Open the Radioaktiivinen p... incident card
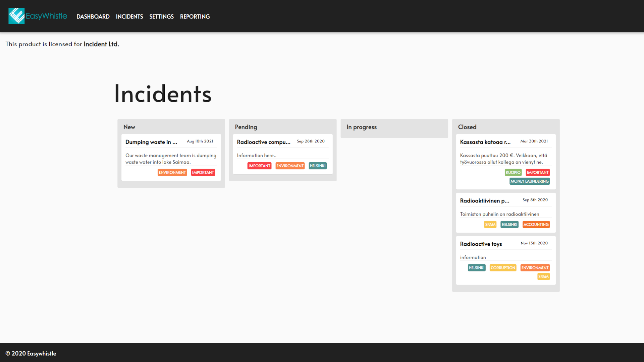The height and width of the screenshot is (362, 644). click(485, 201)
